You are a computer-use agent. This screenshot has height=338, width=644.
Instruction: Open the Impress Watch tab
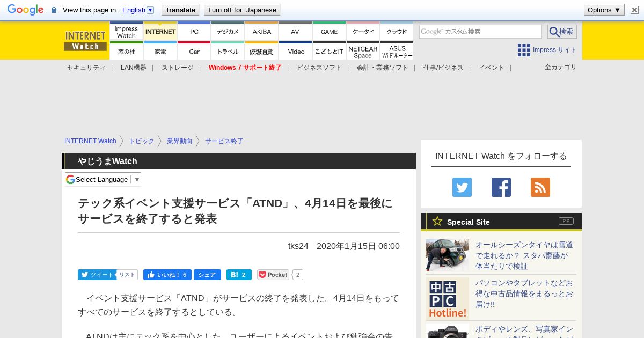pos(126,32)
